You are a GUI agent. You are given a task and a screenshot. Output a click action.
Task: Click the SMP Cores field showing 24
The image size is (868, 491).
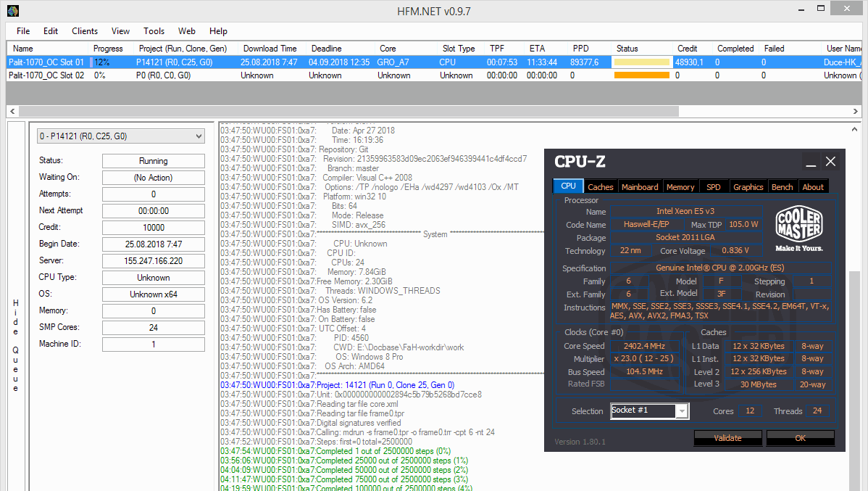pyautogui.click(x=154, y=328)
